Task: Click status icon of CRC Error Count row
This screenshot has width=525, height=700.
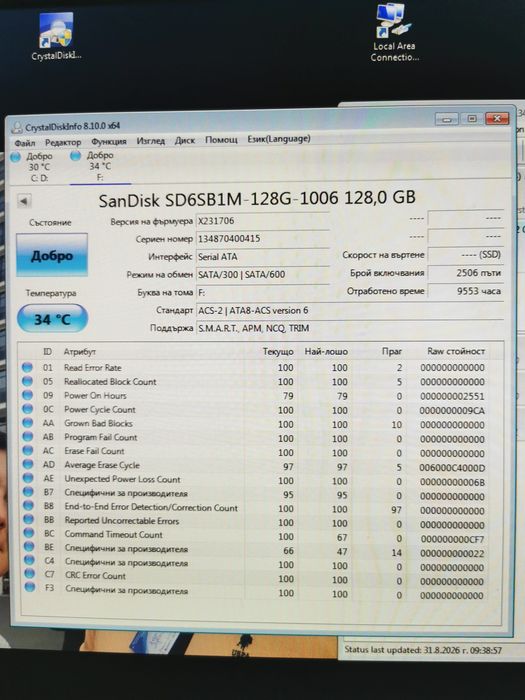Action: [29, 573]
